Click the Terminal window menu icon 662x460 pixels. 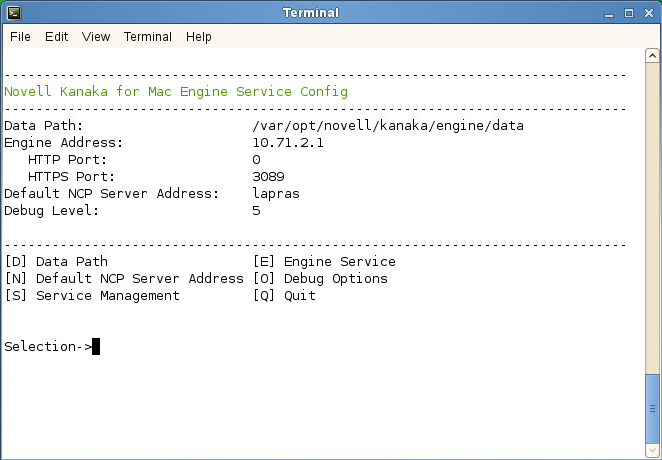13,13
